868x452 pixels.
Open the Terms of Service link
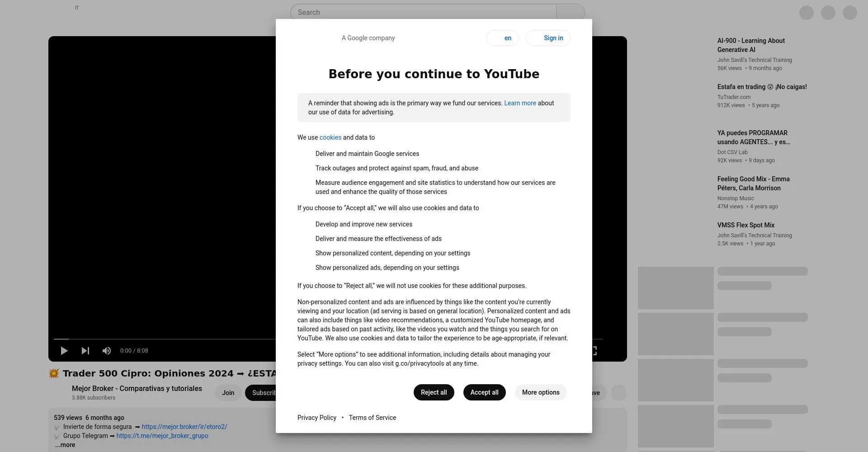(x=372, y=418)
